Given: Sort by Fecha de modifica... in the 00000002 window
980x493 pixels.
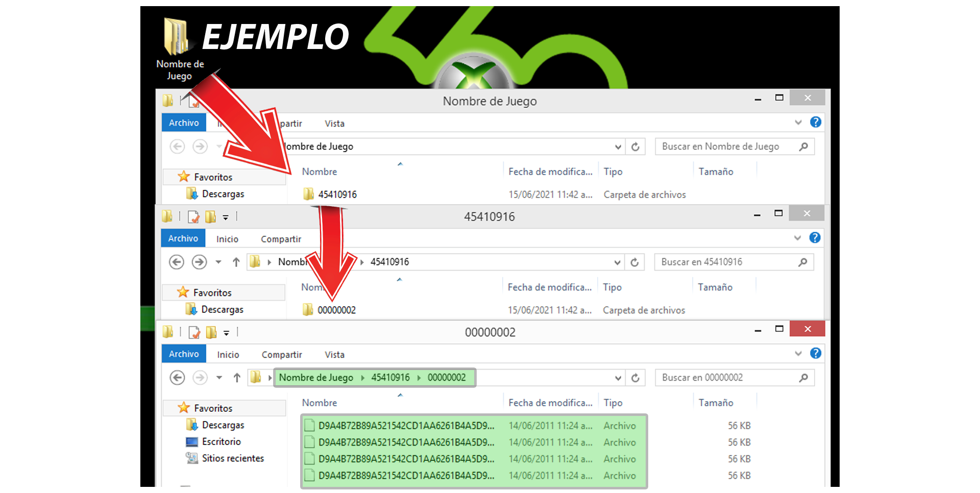Looking at the screenshot, I should coord(551,403).
